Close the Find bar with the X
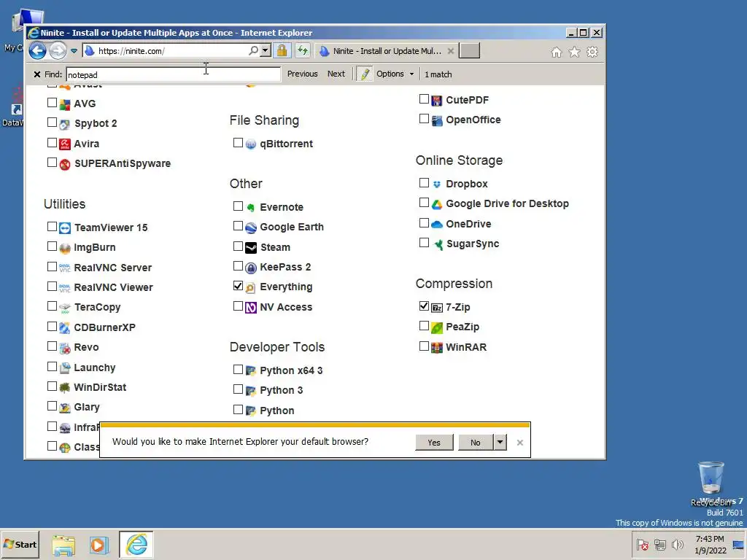The height and width of the screenshot is (560, 747). click(x=37, y=74)
